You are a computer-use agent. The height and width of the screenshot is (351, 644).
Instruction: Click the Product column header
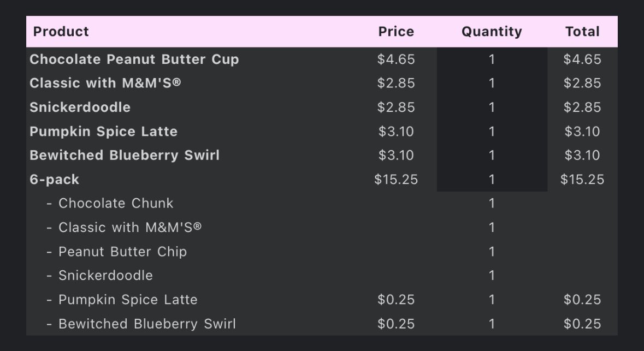pyautogui.click(x=61, y=32)
